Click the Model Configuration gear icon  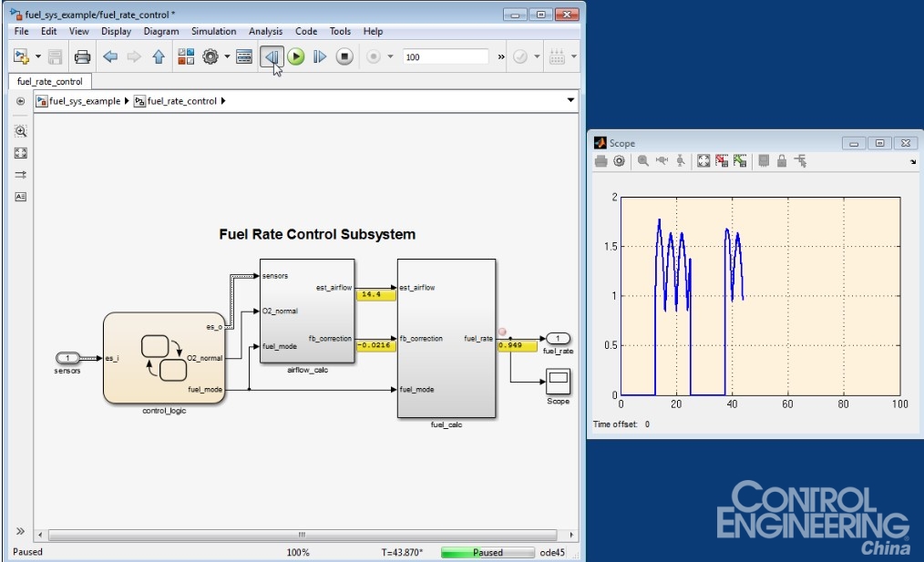tap(210, 56)
